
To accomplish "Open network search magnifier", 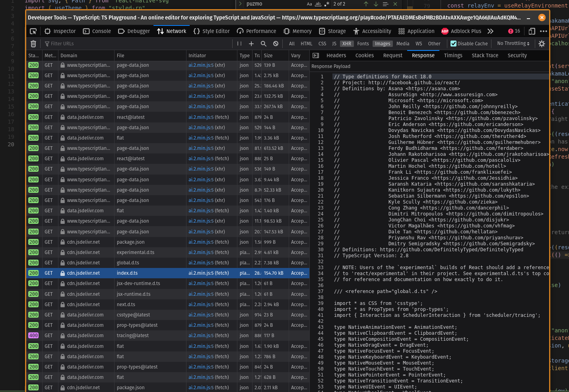I will [263, 44].
